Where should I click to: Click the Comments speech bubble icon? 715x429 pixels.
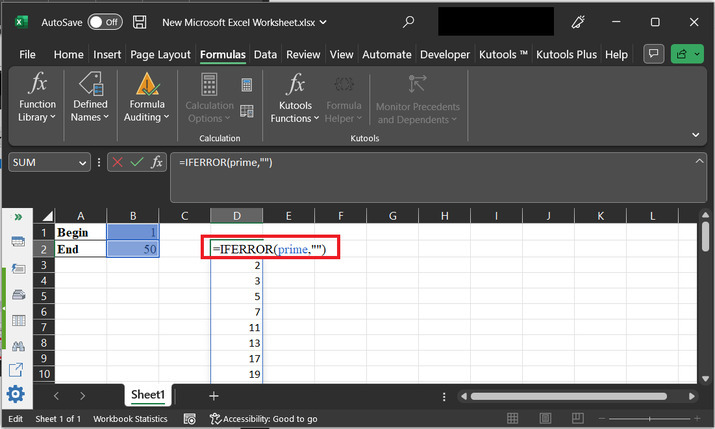[x=653, y=54]
